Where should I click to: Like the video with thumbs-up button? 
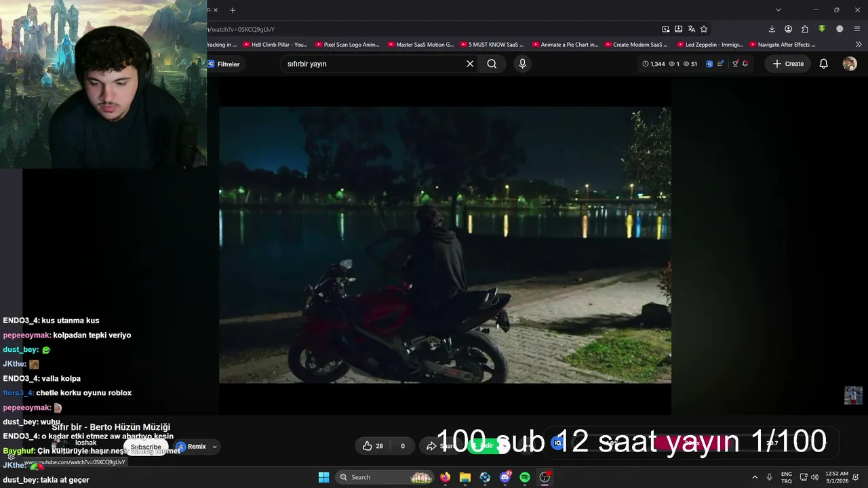click(x=373, y=446)
